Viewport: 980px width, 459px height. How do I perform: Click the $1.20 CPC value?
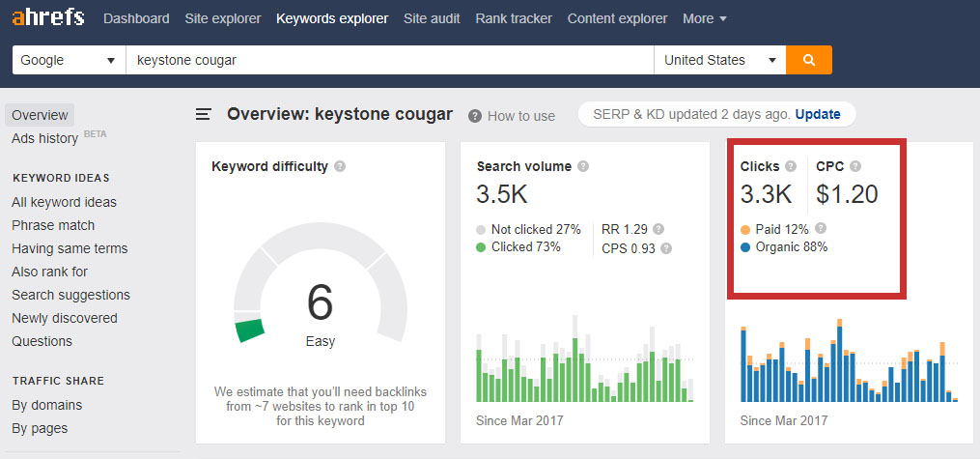click(x=847, y=194)
